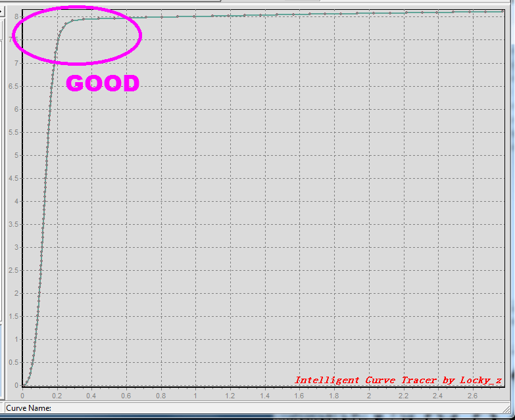Screen dimensions: 515x420
Task: Click x-axis tick label "0.6"
Action: click(x=126, y=396)
